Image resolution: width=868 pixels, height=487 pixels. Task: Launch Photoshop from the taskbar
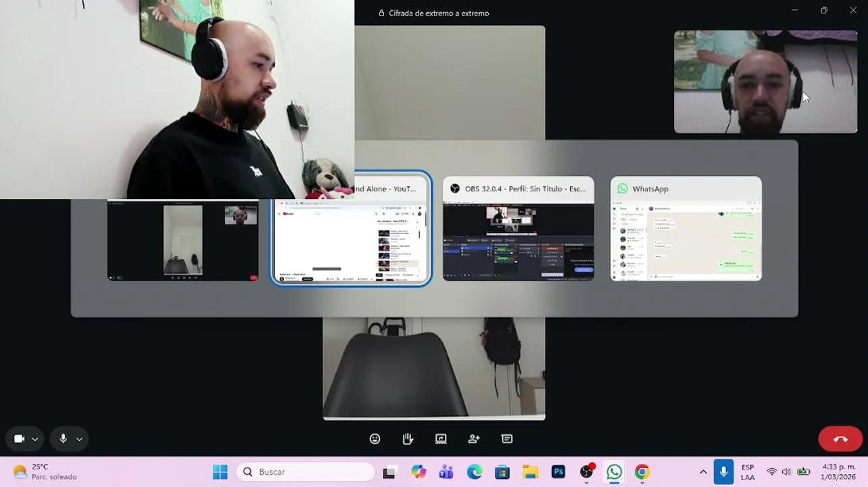coord(558,472)
